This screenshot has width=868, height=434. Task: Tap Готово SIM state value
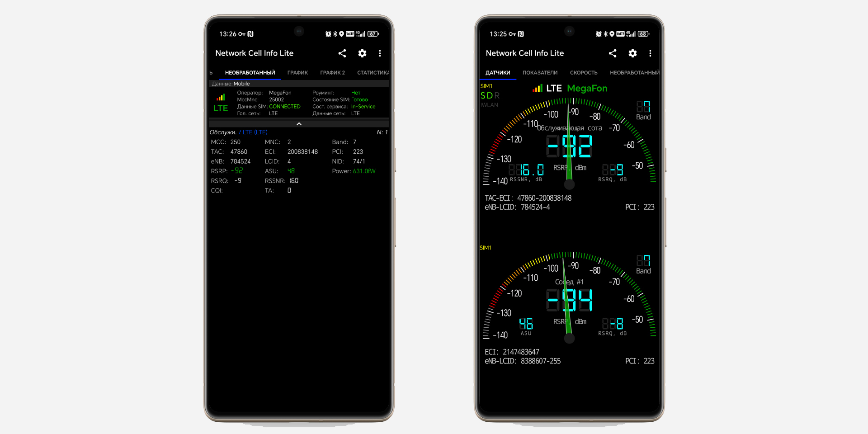359,100
